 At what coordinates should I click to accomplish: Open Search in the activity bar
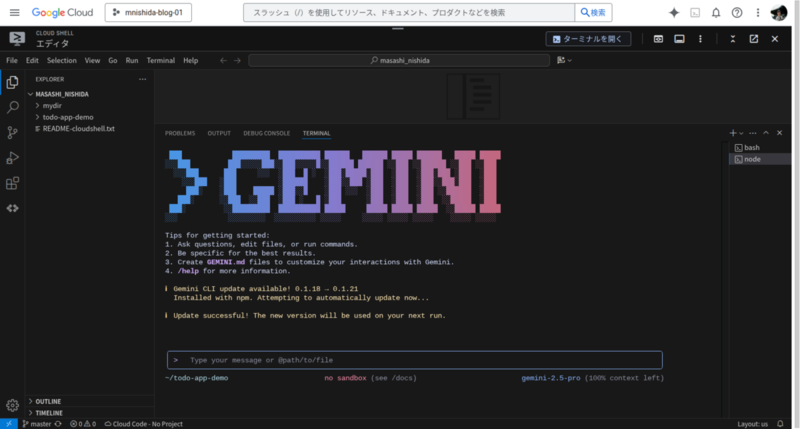tap(13, 107)
